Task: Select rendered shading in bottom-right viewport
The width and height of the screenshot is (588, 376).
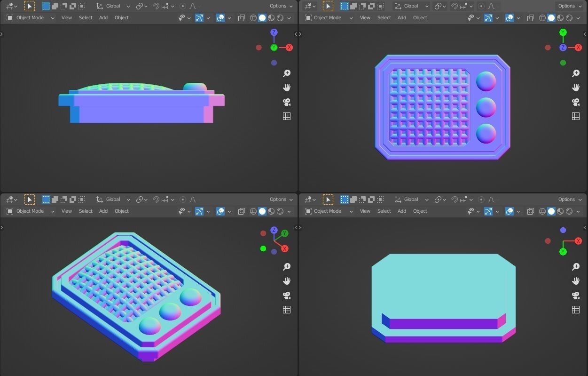Action: (569, 211)
